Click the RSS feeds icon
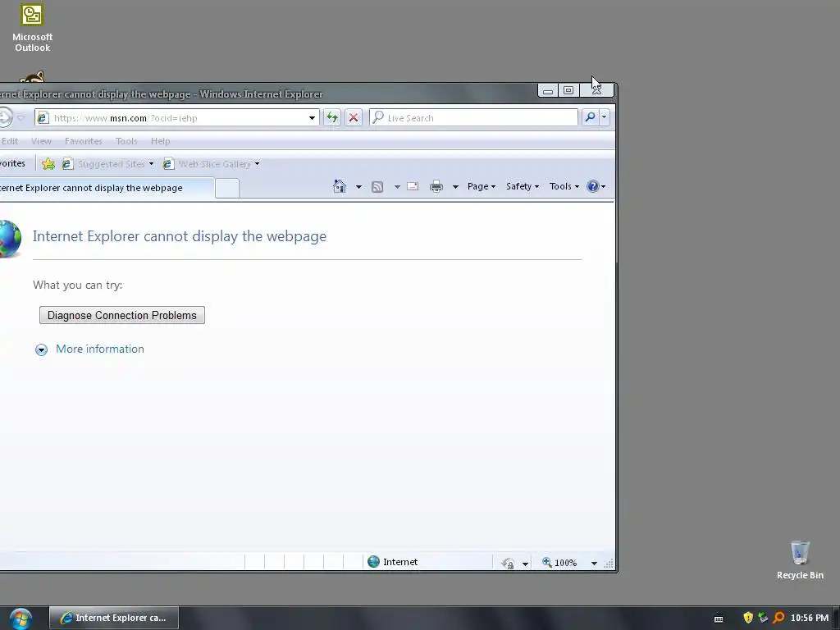Screen dimensions: 840x630 pyautogui.click(x=377, y=186)
